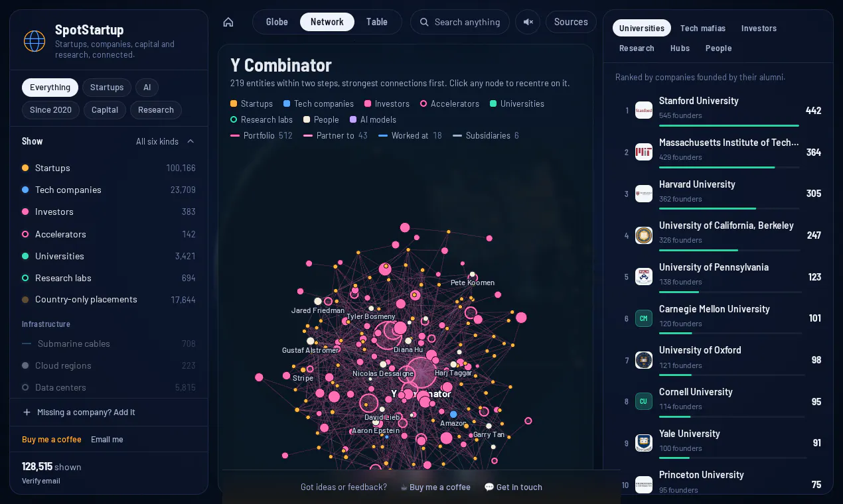Open the Investors ranking tab
This screenshot has height=504, width=843.
pyautogui.click(x=759, y=28)
